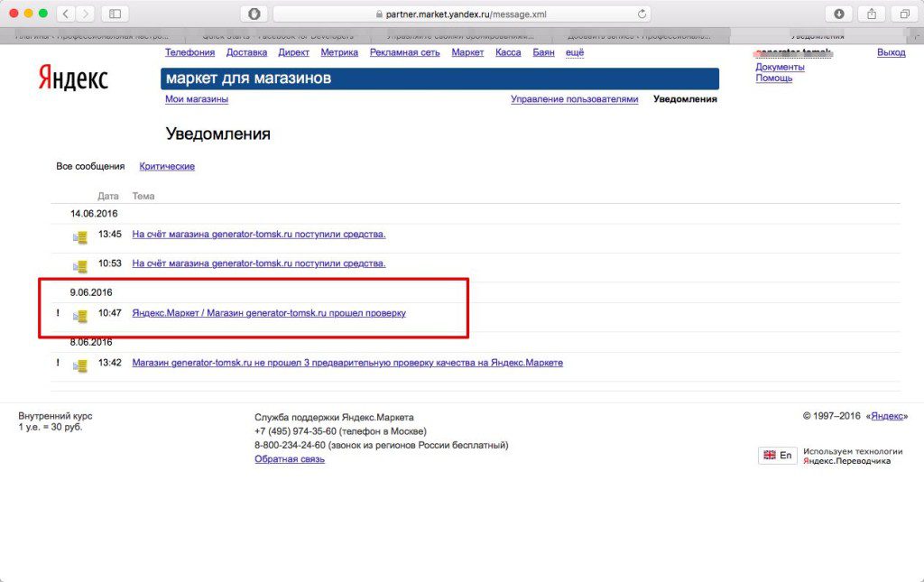This screenshot has width=924, height=582.
Task: Click the Тема column header
Action: pos(143,196)
